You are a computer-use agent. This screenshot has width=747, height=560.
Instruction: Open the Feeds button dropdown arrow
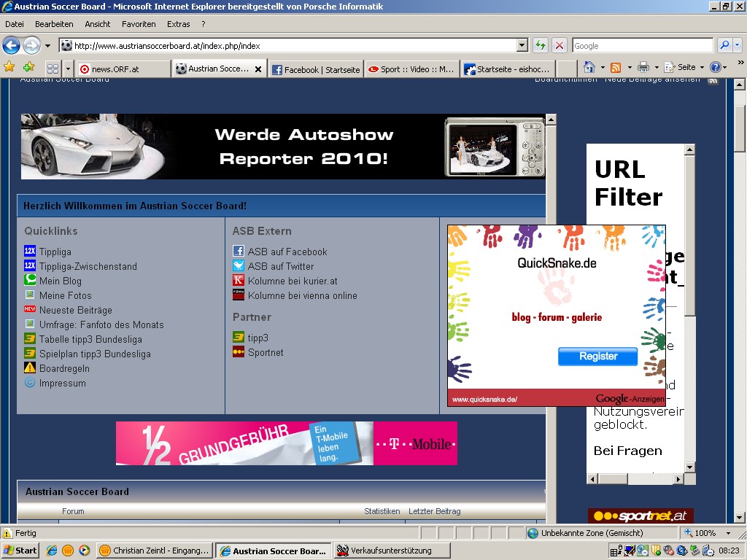point(629,68)
